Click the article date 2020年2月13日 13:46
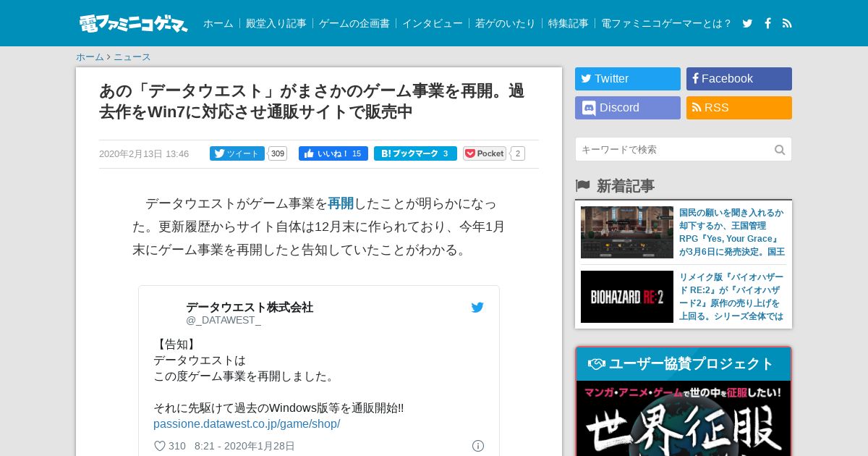 144,153
